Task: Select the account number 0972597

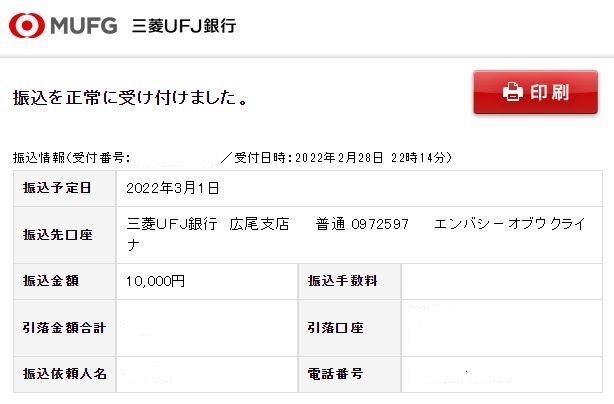Action: pyautogui.click(x=380, y=224)
